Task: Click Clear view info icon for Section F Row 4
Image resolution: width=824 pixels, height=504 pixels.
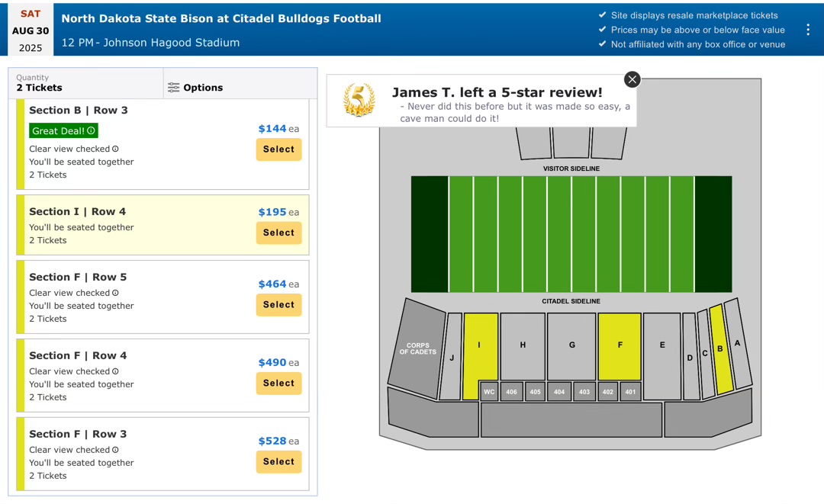Action: point(116,371)
